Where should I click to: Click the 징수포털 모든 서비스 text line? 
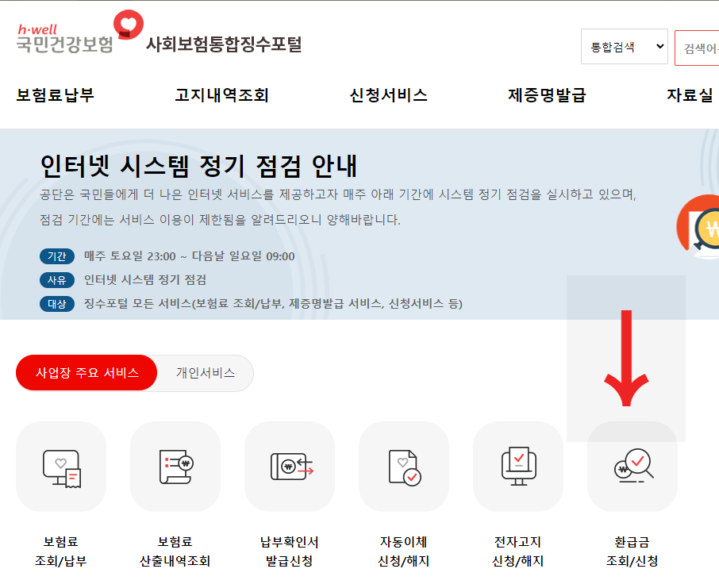(x=273, y=304)
